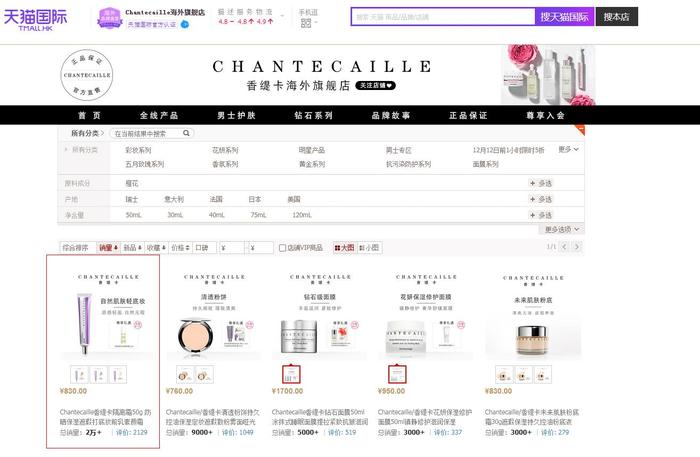
Task: Select first variant swatch under primer tube
Action: tap(79, 374)
